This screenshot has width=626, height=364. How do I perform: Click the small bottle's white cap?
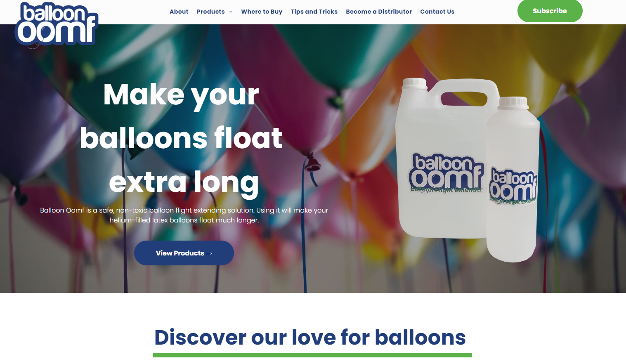point(513,103)
